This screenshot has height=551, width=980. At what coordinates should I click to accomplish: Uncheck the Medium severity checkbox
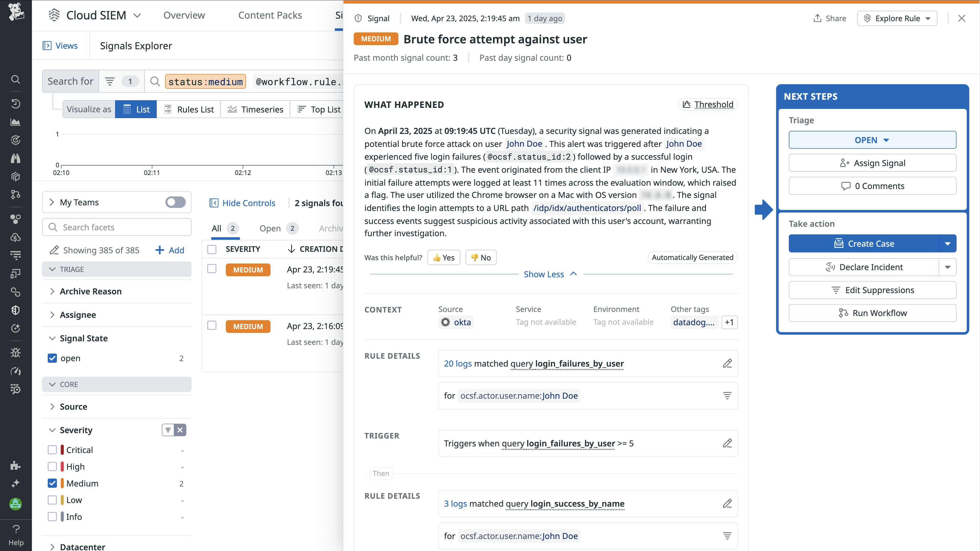click(52, 483)
